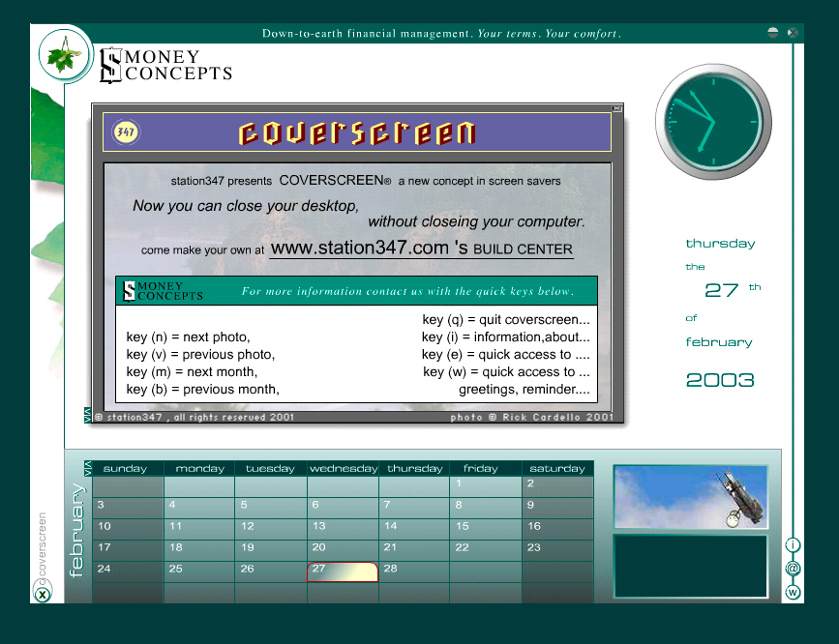The width and height of the screenshot is (839, 644).
Task: Click the yellow 347 badge icon
Action: pos(126,132)
